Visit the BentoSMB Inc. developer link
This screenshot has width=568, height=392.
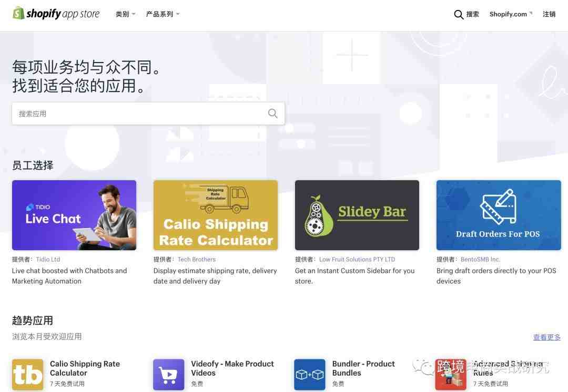pos(480,259)
